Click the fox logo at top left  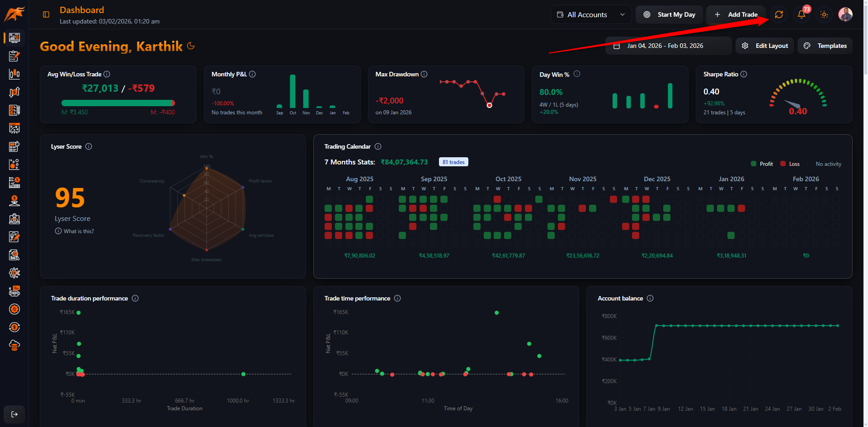pyautogui.click(x=14, y=13)
